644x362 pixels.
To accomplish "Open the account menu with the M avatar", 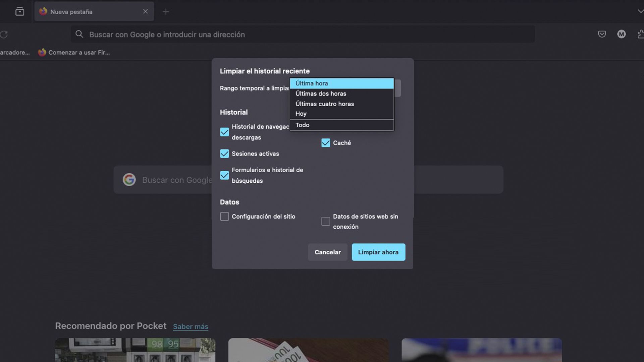I will [x=622, y=34].
